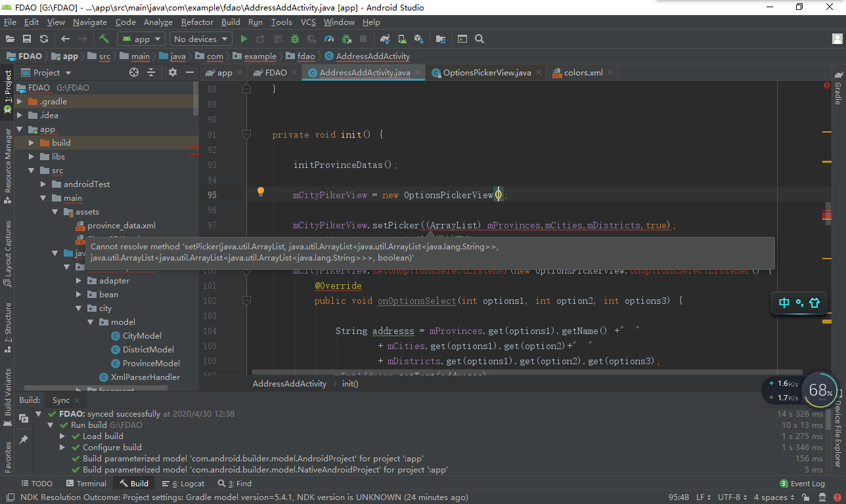
Task: Click the UTF-8 encoding selector
Action: [732, 497]
